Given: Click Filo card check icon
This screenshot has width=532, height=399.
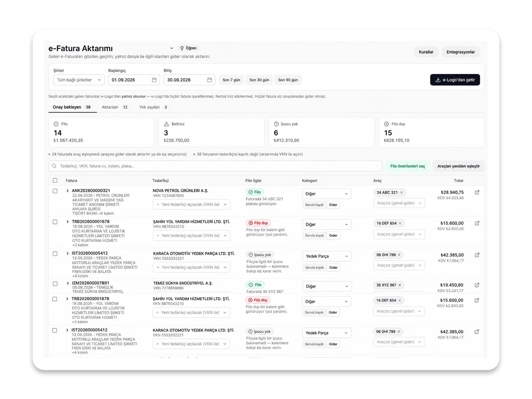Looking at the screenshot, I should (56, 124).
